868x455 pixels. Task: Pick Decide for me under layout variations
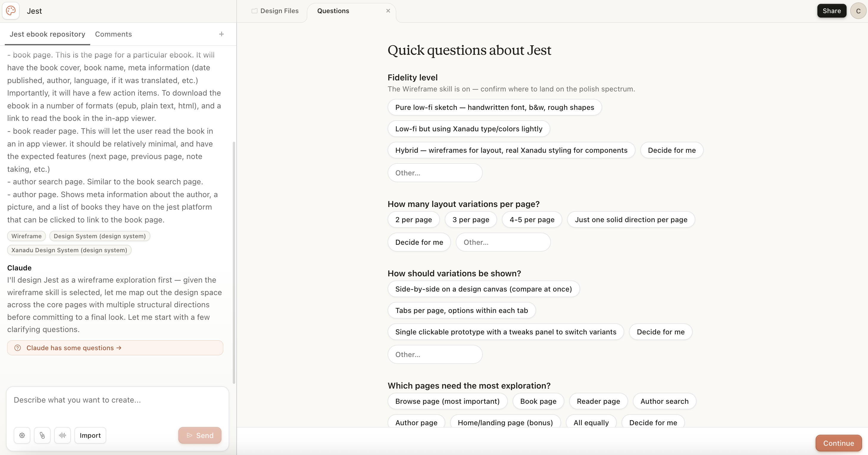pos(419,242)
